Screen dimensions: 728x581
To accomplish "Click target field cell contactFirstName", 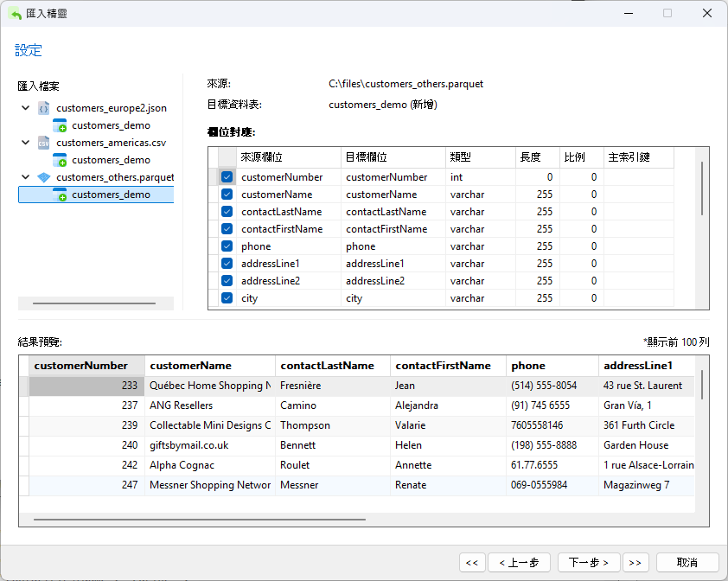I will [393, 229].
